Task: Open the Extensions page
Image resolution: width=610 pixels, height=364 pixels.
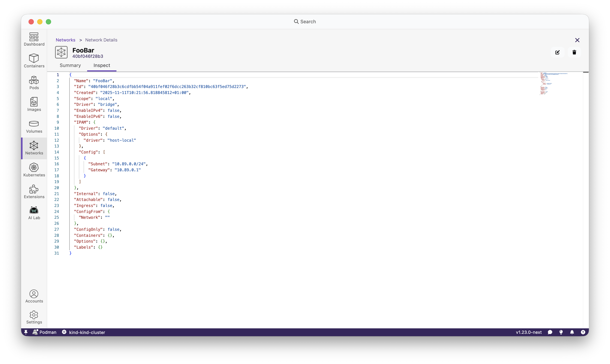Action: pos(34,192)
